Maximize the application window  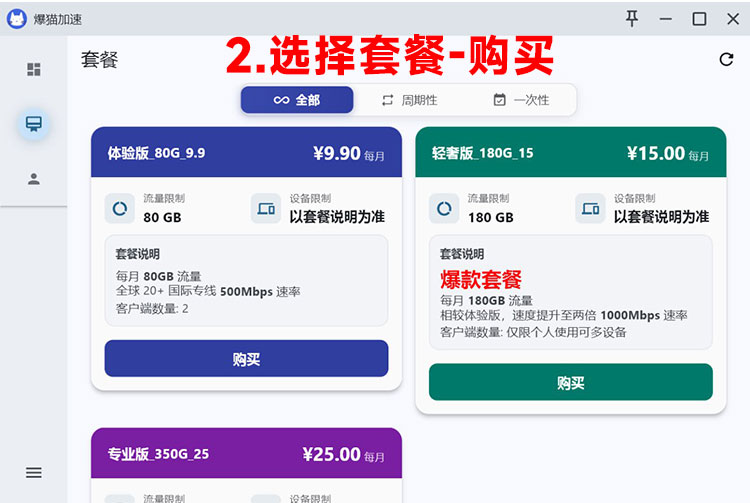[x=699, y=18]
